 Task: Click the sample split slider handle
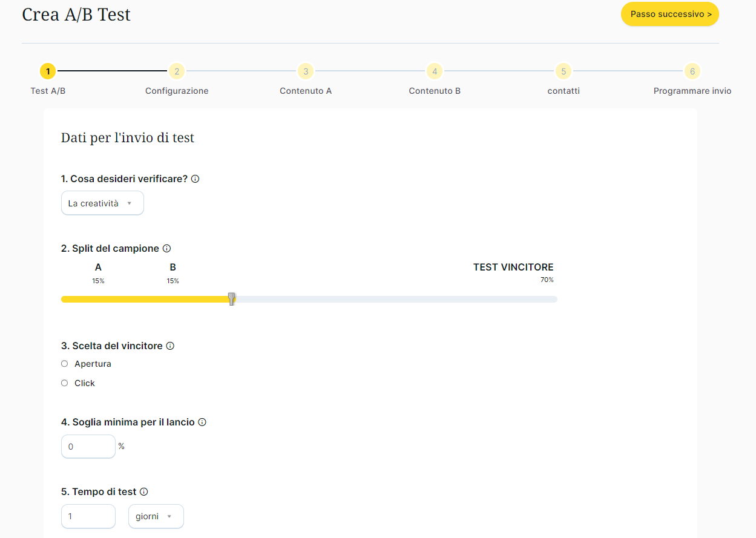(232, 299)
